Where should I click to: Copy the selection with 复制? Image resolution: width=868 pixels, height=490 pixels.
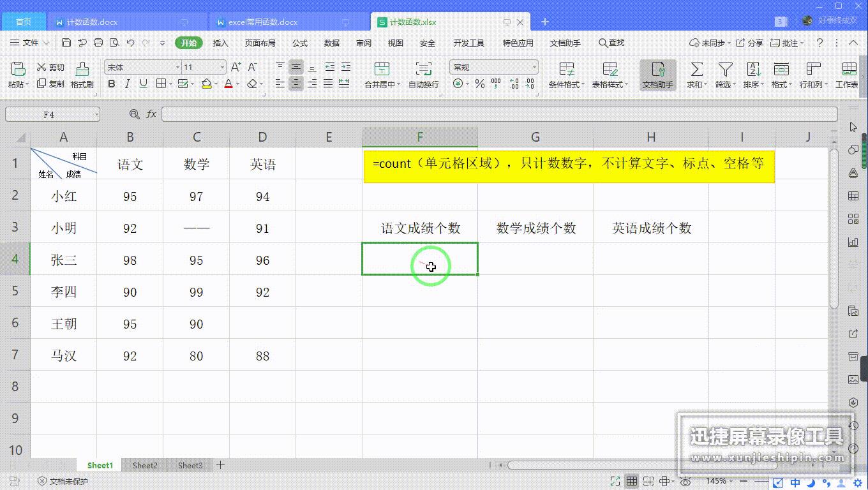point(50,84)
